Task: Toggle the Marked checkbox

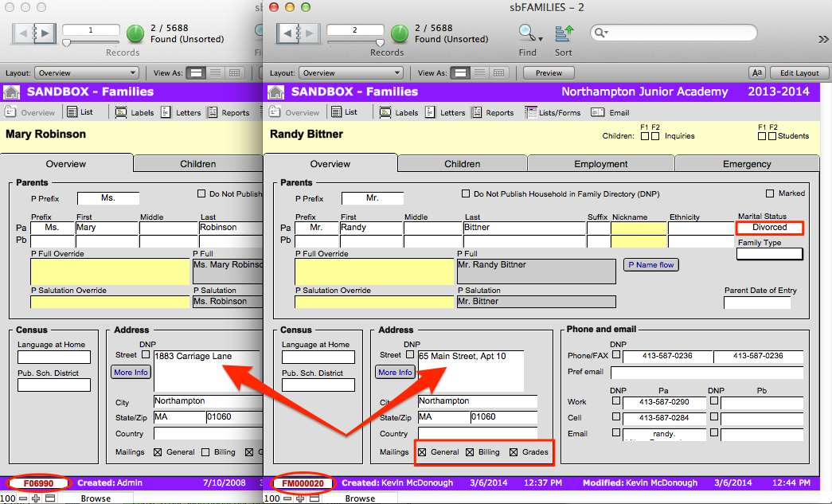Action: point(770,193)
